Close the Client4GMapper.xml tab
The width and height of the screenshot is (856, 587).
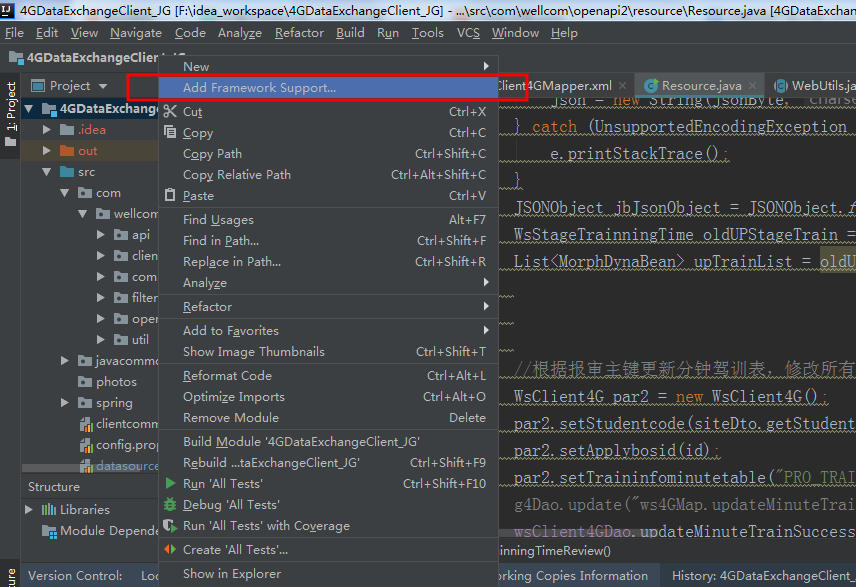622,86
